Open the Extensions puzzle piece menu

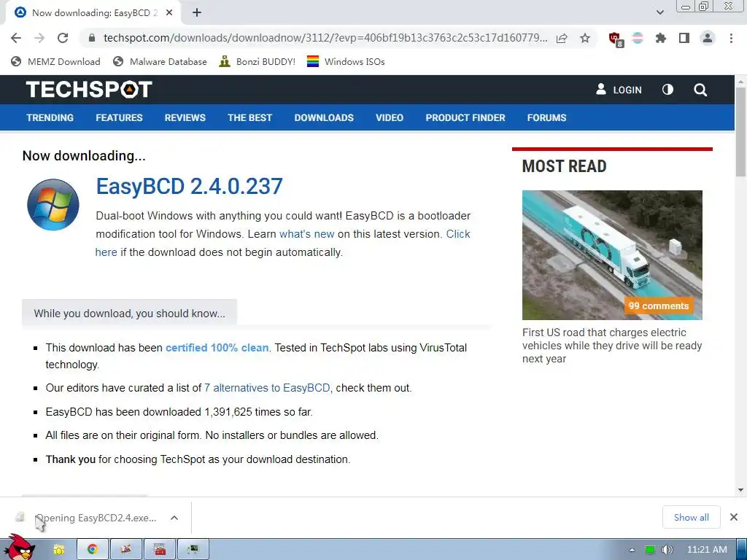661,38
